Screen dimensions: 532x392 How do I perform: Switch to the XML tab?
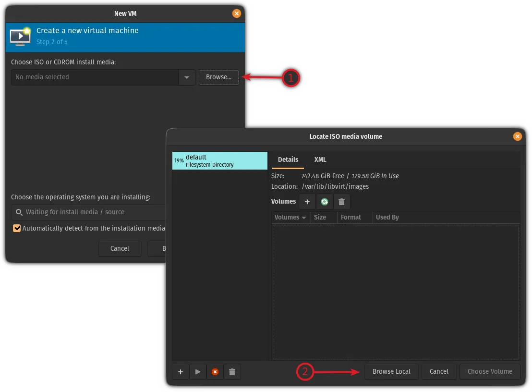tap(320, 159)
